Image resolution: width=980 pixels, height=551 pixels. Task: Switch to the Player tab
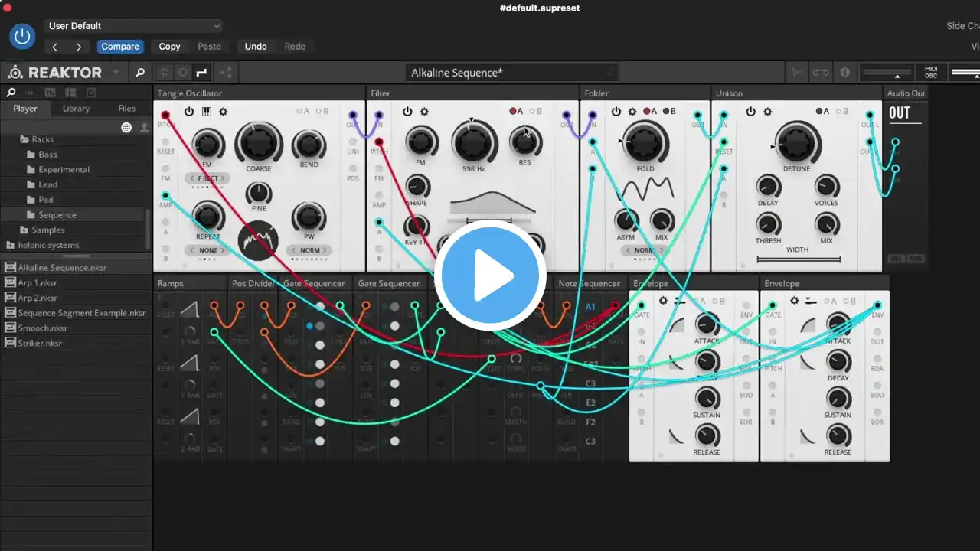point(25,109)
